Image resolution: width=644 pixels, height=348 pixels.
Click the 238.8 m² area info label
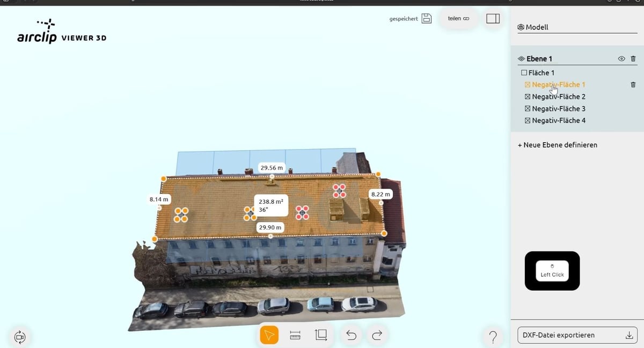271,205
